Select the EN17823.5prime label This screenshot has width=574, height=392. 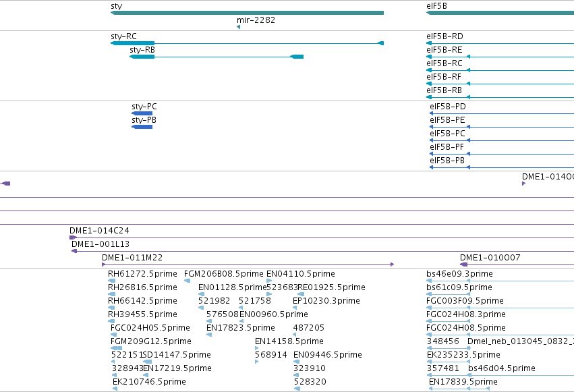[x=241, y=328]
